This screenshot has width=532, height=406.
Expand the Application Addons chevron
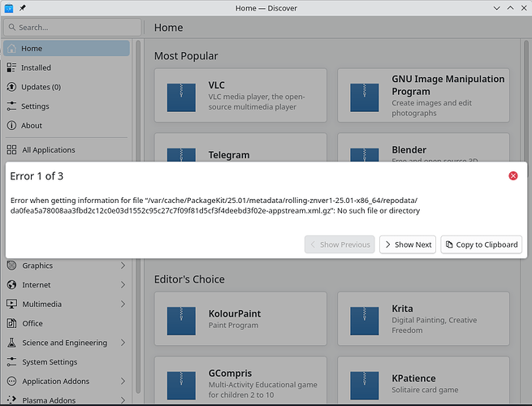point(123,382)
